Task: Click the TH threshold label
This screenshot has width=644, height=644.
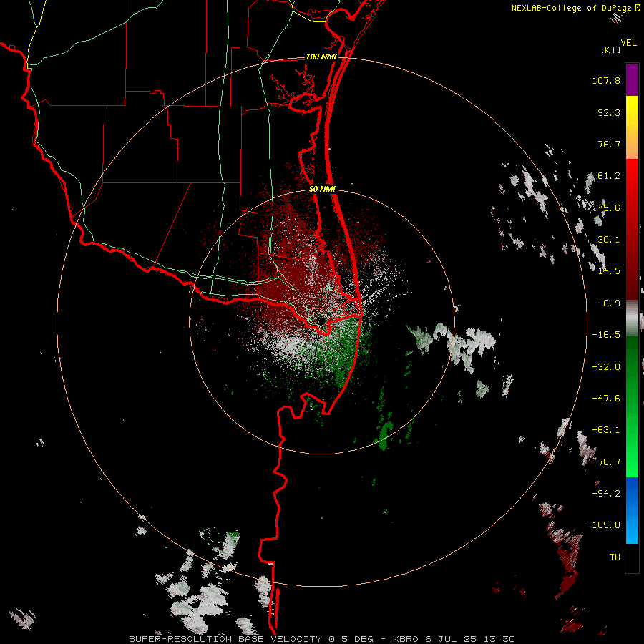Action: pyautogui.click(x=615, y=557)
